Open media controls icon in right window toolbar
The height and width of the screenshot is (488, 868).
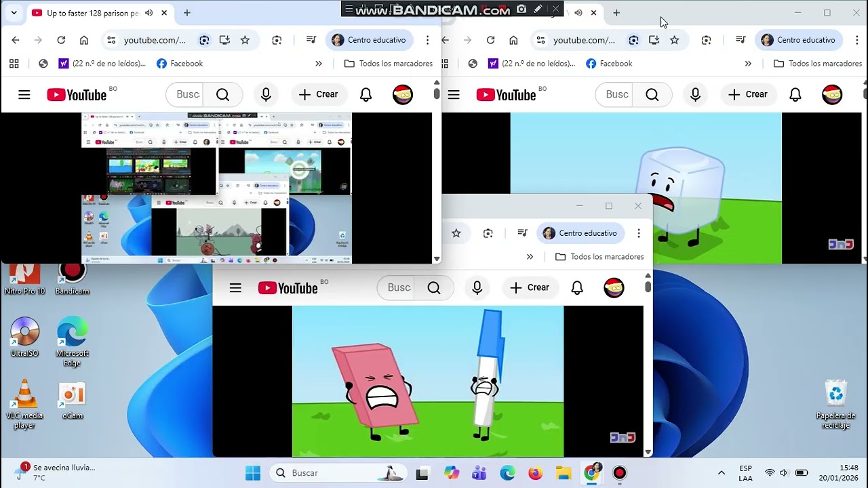(741, 40)
